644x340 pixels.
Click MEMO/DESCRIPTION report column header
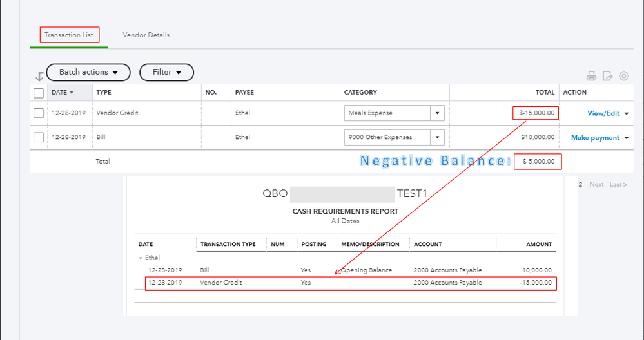[x=370, y=244]
